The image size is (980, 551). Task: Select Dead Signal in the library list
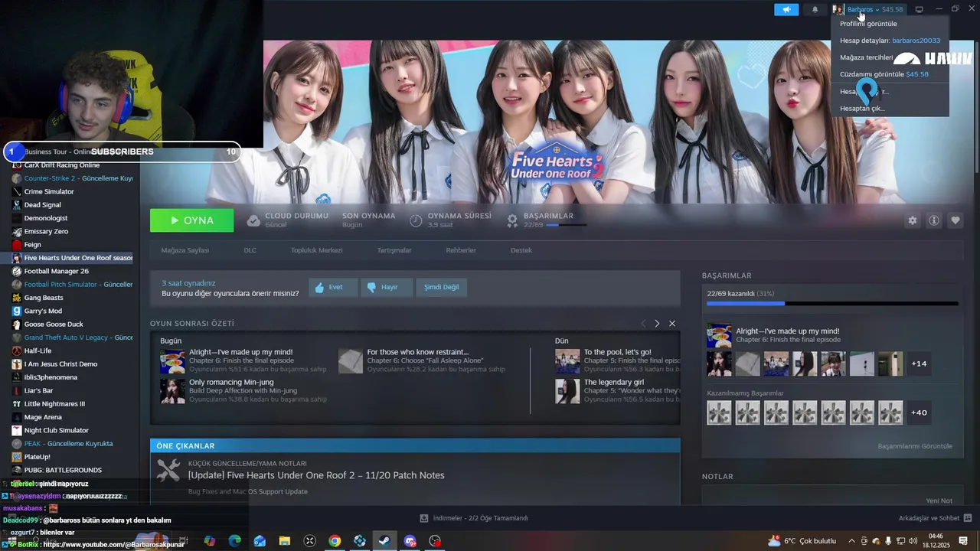42,205
